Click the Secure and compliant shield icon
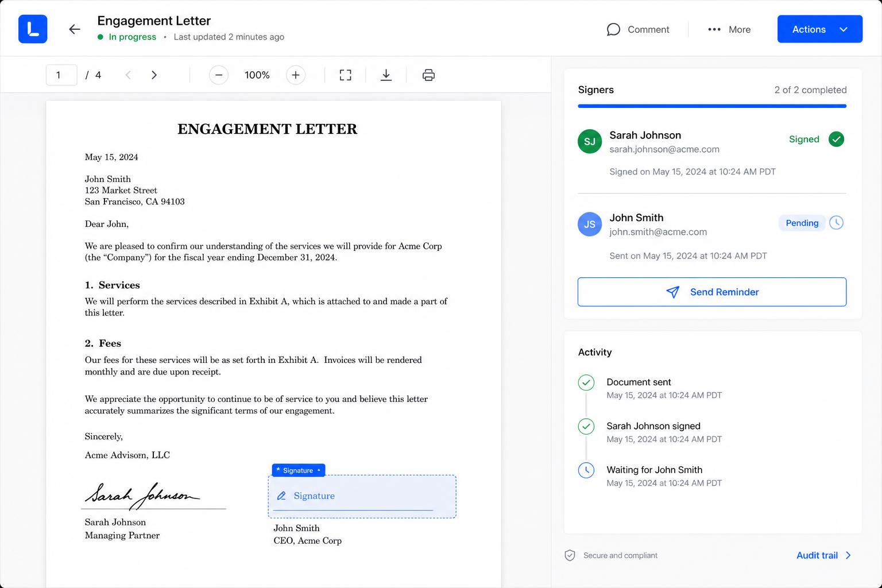Viewport: 882px width, 588px height. click(570, 555)
